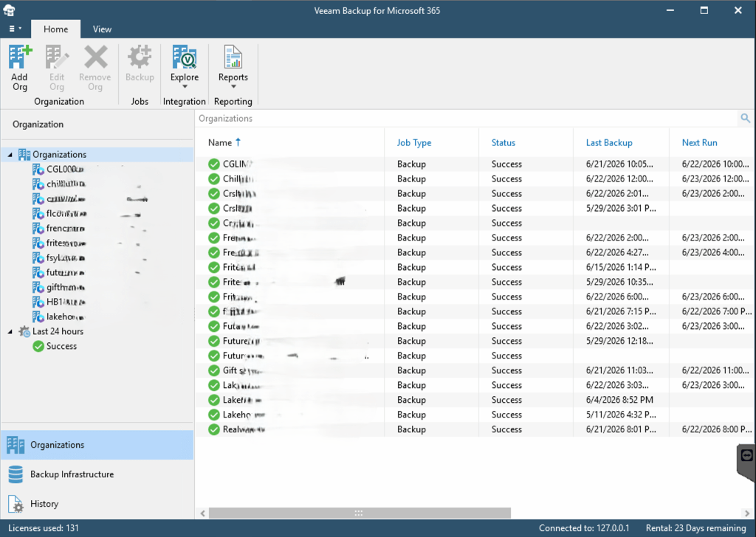Open the application menu hamburger button
756x537 pixels.
point(15,29)
